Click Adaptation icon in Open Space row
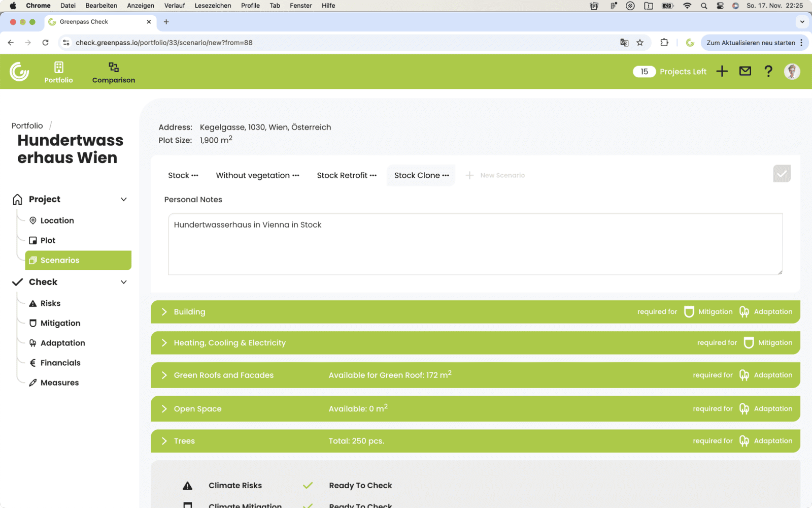The width and height of the screenshot is (812, 508). 744,409
